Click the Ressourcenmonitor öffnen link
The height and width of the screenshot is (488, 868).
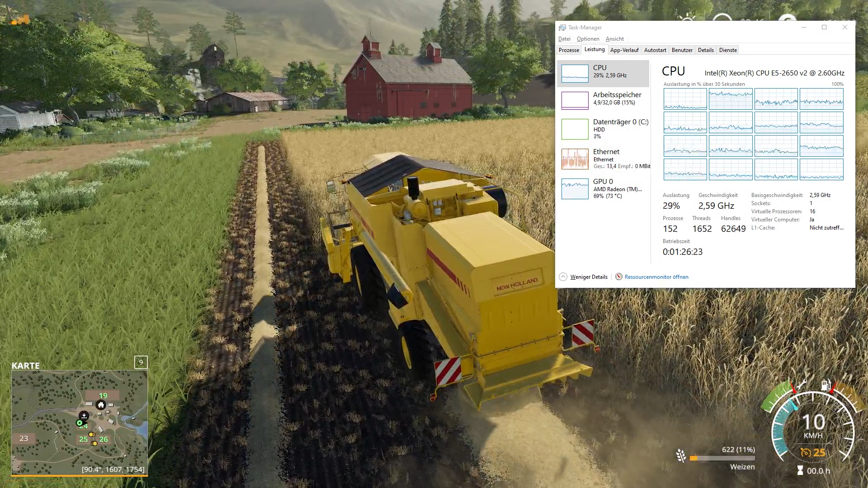point(656,277)
